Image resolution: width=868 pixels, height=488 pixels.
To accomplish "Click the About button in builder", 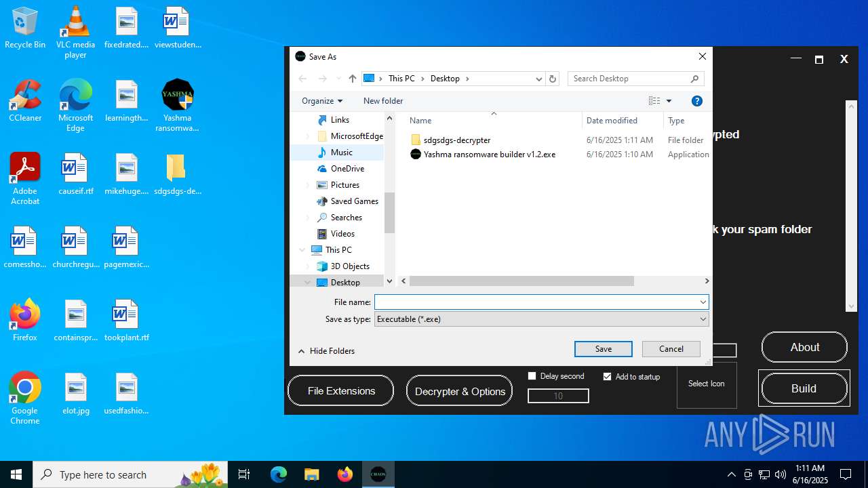I will point(804,347).
